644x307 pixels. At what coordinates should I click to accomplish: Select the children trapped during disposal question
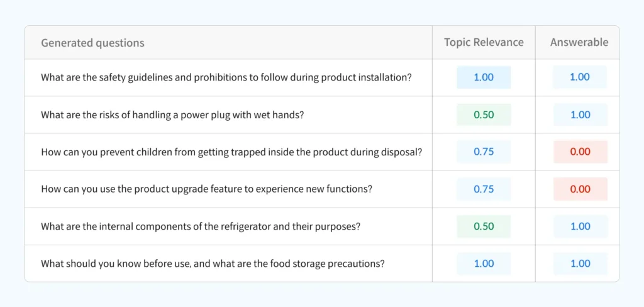[231, 152]
